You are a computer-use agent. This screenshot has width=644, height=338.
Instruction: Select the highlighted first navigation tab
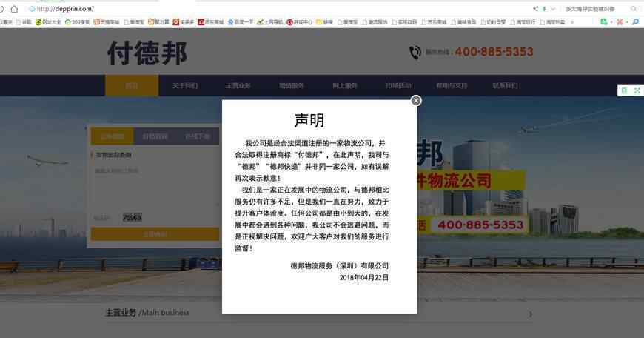(x=132, y=85)
